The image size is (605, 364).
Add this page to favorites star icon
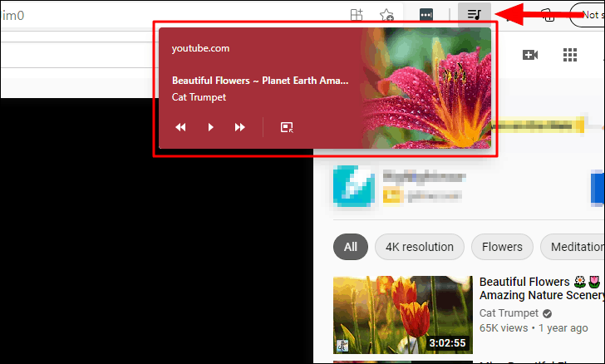coord(386,15)
